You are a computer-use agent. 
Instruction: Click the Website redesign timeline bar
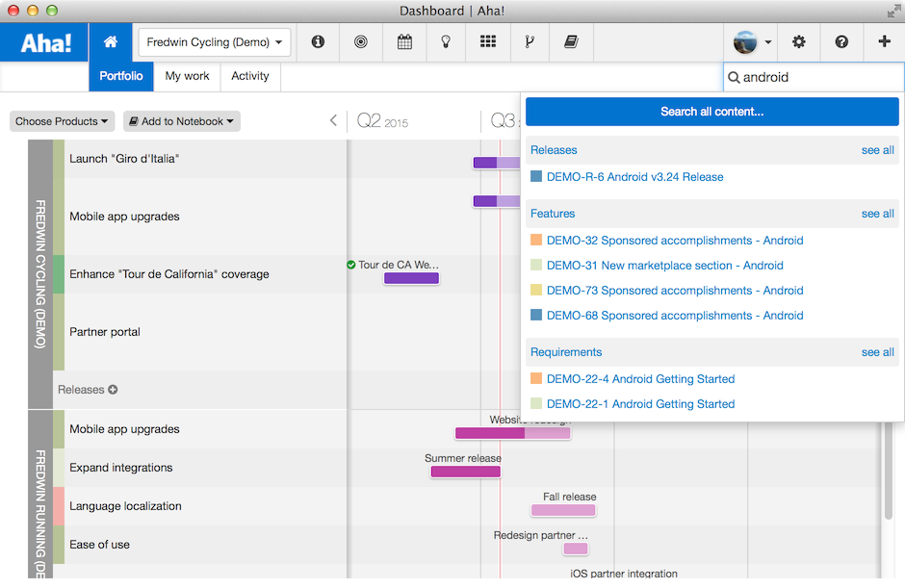coord(512,433)
